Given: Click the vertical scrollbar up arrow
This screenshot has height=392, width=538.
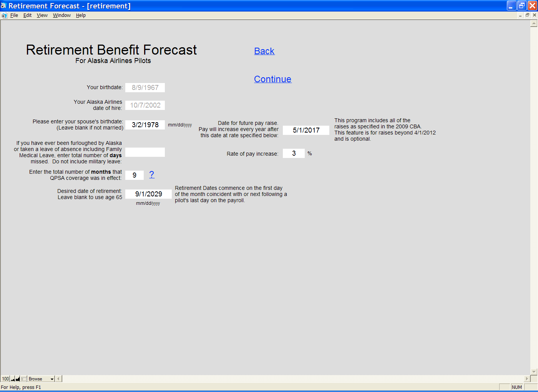Looking at the screenshot, I should click(534, 23).
